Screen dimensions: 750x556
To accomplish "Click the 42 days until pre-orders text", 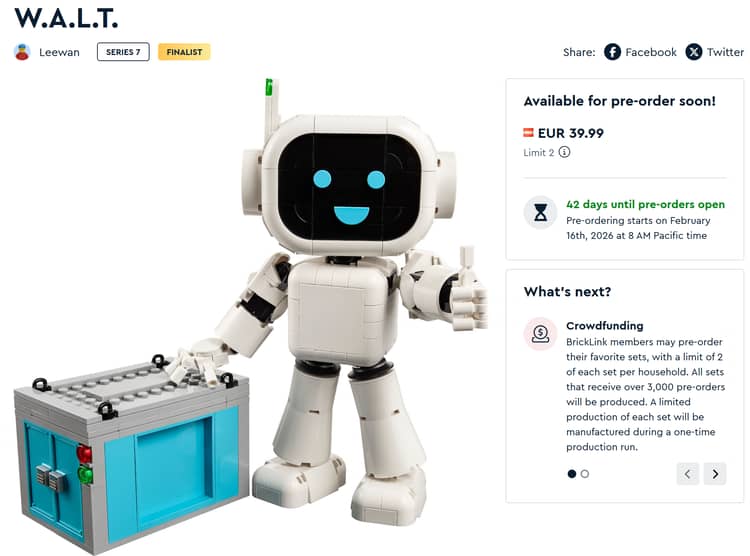I will point(645,204).
